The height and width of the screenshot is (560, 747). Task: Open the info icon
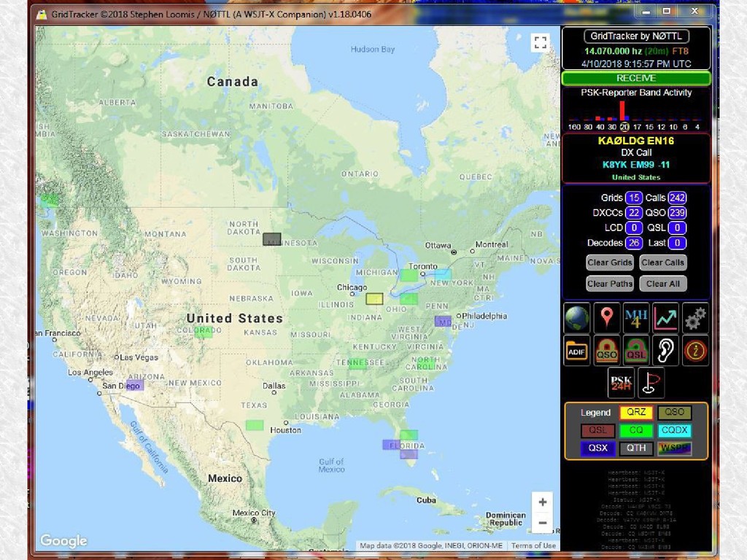coord(695,351)
